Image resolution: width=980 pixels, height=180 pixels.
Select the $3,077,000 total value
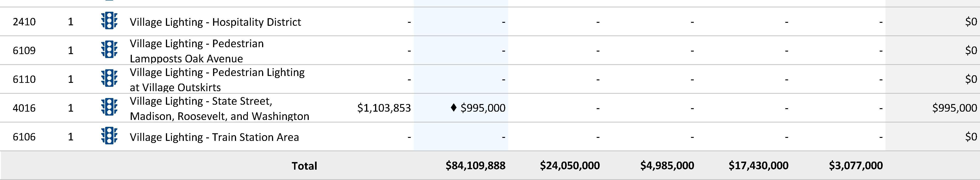(x=856, y=165)
